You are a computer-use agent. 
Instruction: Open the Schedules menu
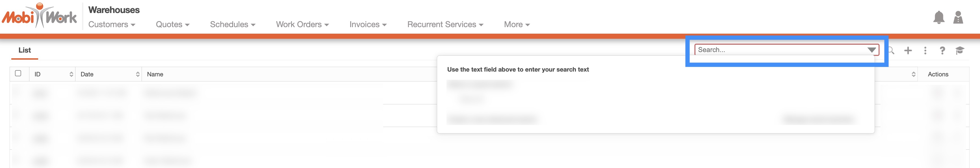point(233,24)
